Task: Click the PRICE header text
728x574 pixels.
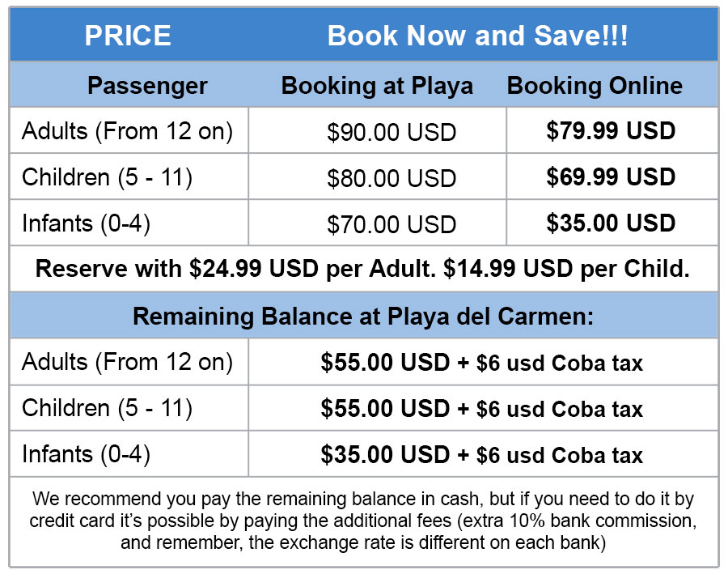Action: (128, 36)
